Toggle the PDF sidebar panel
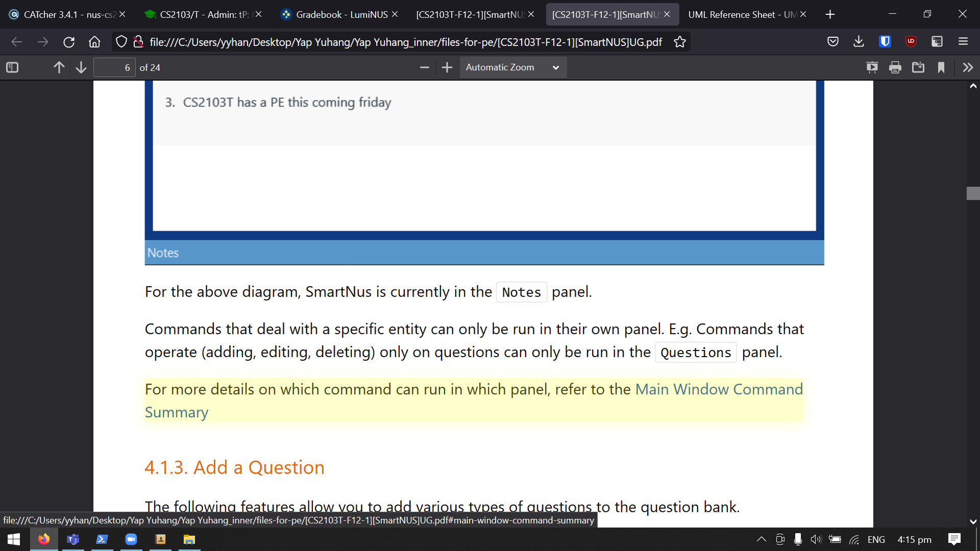The height and width of the screenshot is (551, 980). click(12, 67)
